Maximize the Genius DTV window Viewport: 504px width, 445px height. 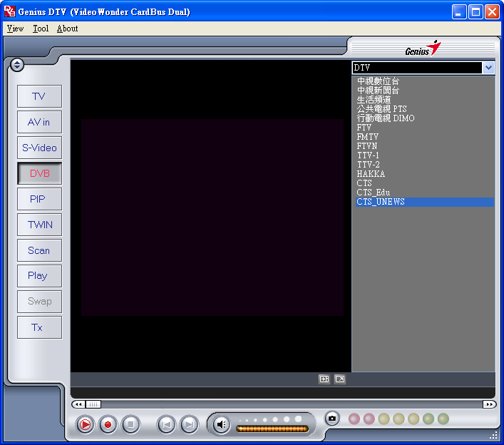(475, 12)
